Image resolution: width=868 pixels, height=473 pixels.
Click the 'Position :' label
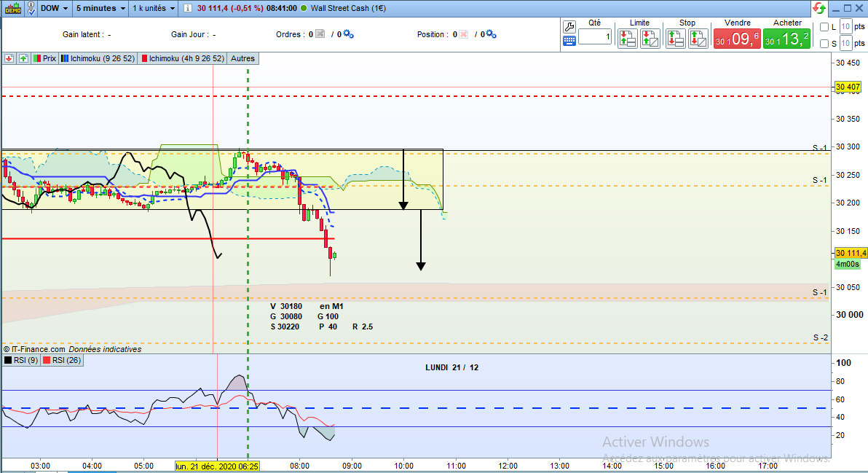point(433,34)
